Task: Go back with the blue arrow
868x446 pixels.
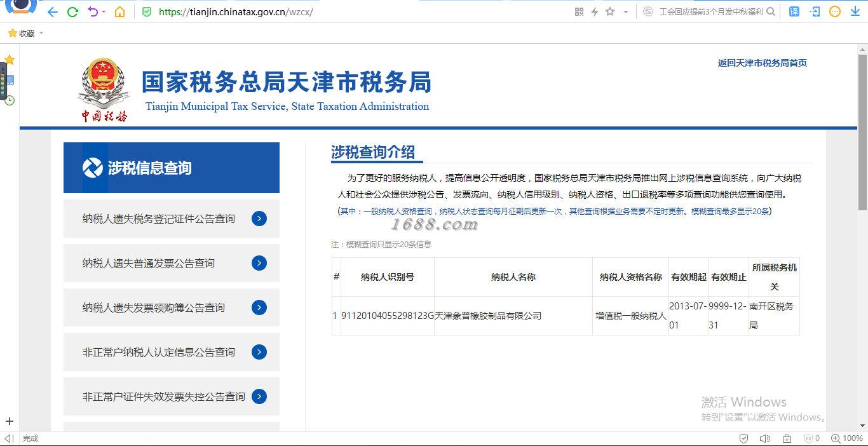Action: (x=53, y=11)
